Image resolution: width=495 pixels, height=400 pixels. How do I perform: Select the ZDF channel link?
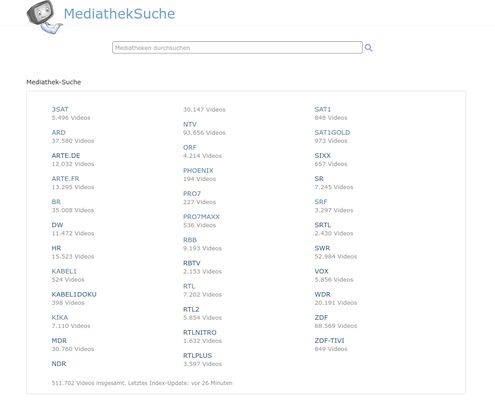(321, 317)
